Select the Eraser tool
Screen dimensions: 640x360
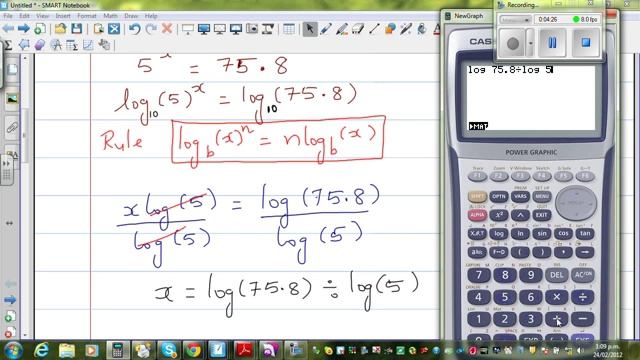[358, 29]
